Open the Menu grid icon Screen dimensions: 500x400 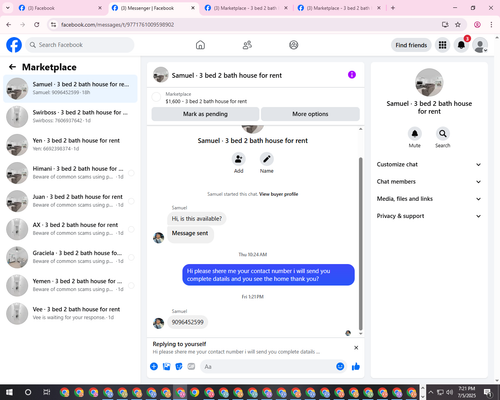point(442,45)
